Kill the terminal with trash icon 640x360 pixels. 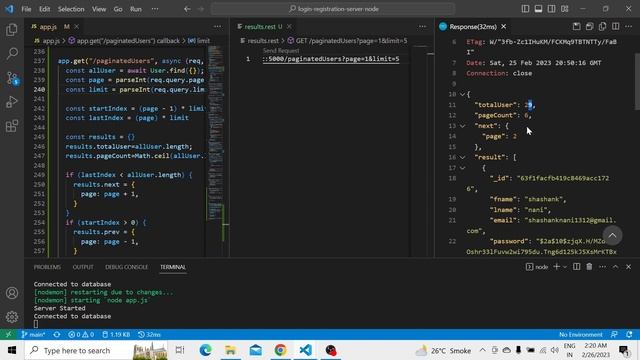pos(589,267)
